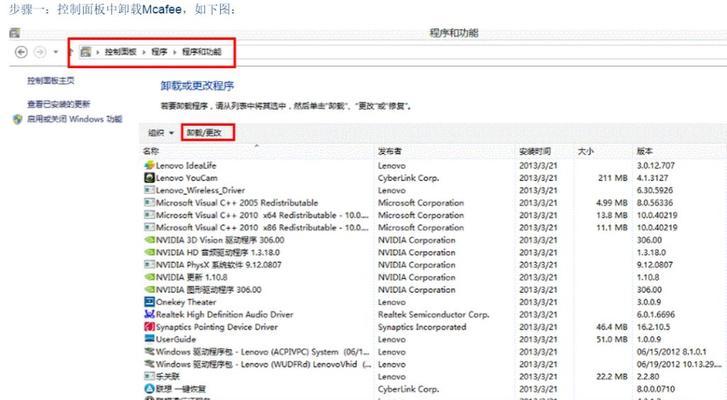Click Realtek High Definition Audio Driver icon

[x=149, y=314]
